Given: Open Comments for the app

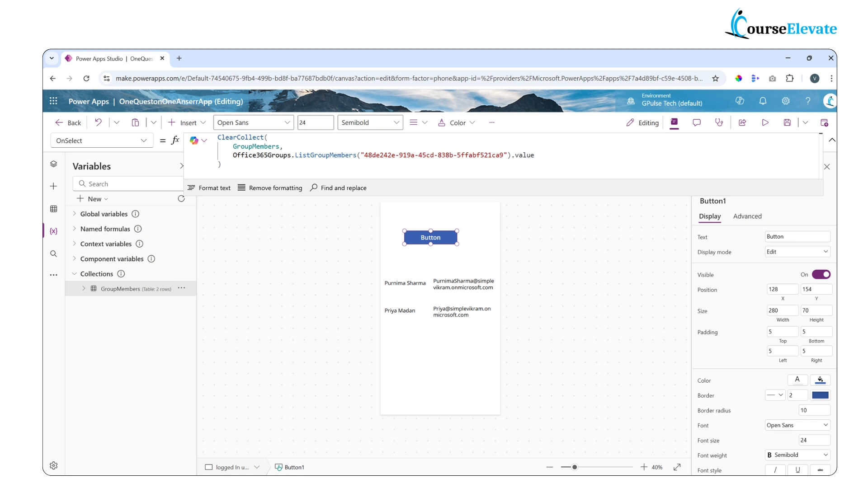Looking at the screenshot, I should 697,122.
